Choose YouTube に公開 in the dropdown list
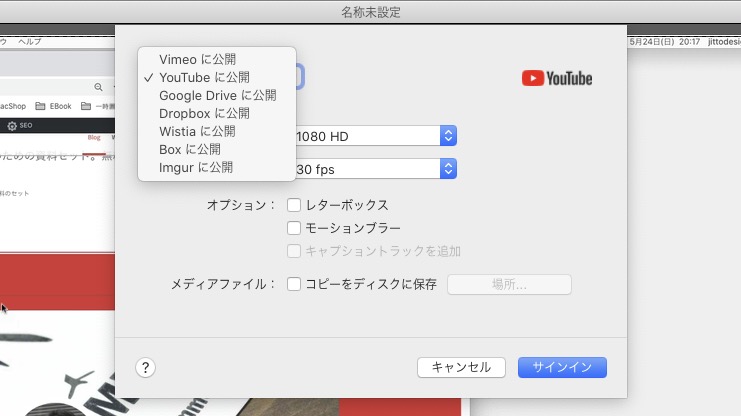741x416 pixels. (216, 78)
